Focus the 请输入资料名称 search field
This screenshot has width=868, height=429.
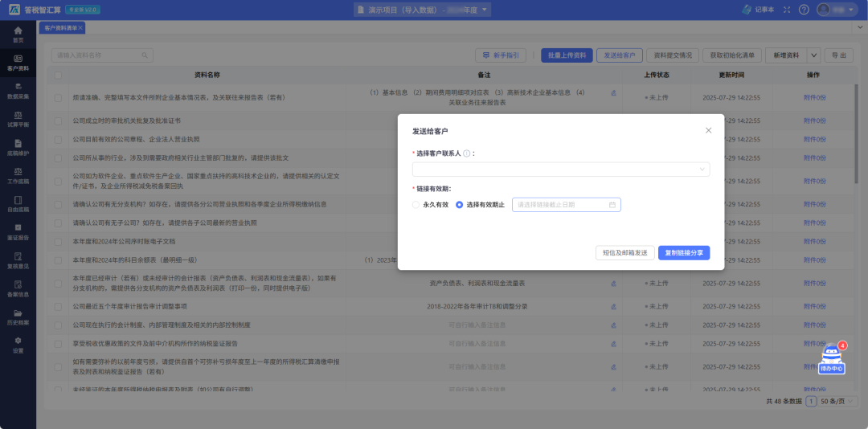pyautogui.click(x=102, y=55)
